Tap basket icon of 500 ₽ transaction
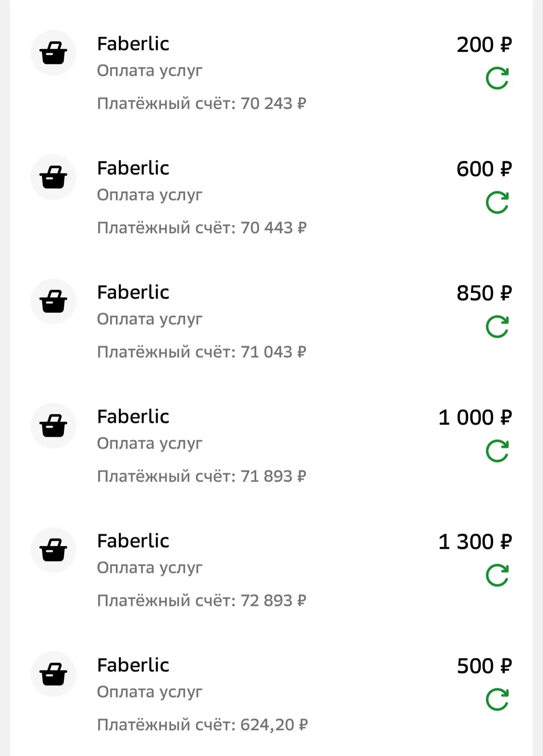The width and height of the screenshot is (543, 756). coord(53,674)
